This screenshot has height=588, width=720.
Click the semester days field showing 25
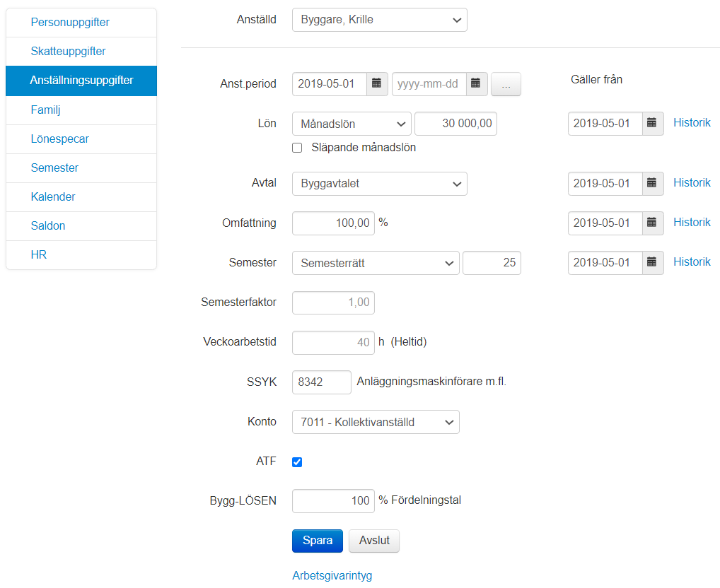click(x=492, y=263)
